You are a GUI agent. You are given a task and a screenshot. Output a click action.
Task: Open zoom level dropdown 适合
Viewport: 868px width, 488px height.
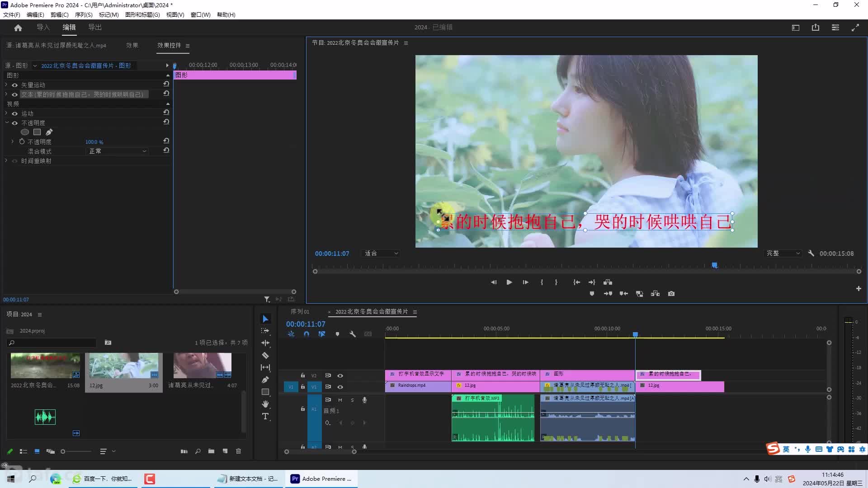(x=381, y=253)
